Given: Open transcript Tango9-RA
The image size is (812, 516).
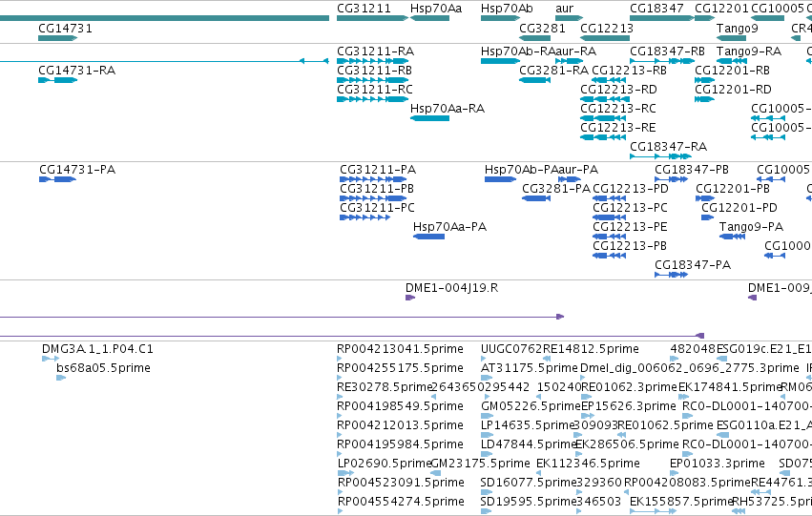Looking at the screenshot, I should point(732,61).
